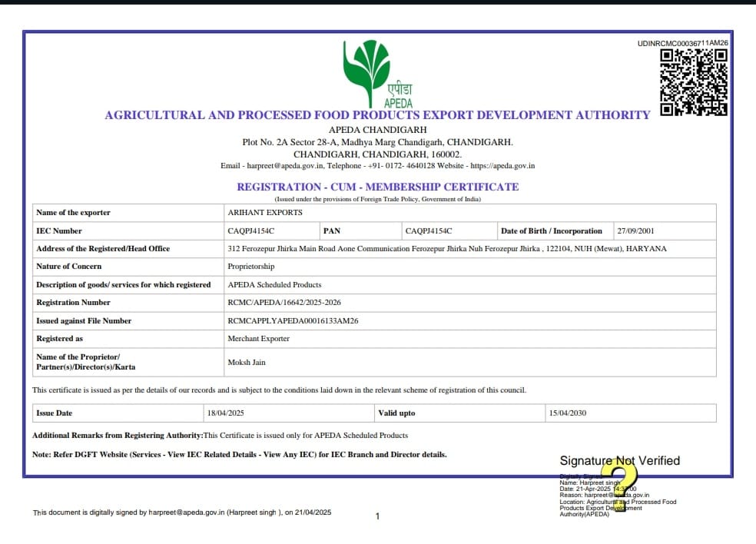The image size is (756, 544).
Task: Click the Agricultural and Processed Food Products heading
Action: click(377, 115)
